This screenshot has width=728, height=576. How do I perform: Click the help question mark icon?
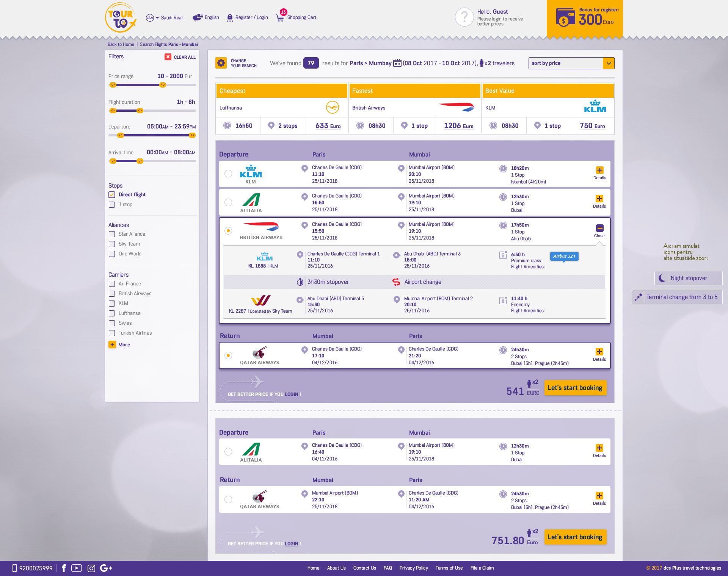point(464,17)
